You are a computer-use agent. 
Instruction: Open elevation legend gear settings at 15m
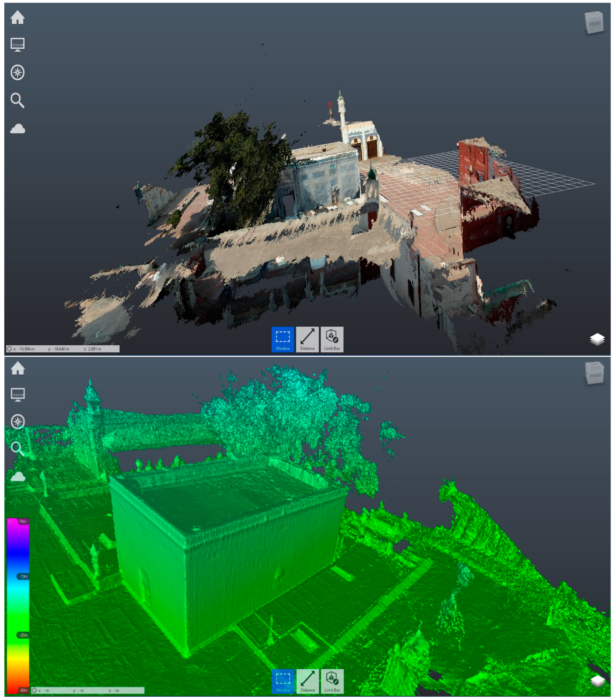(11, 522)
